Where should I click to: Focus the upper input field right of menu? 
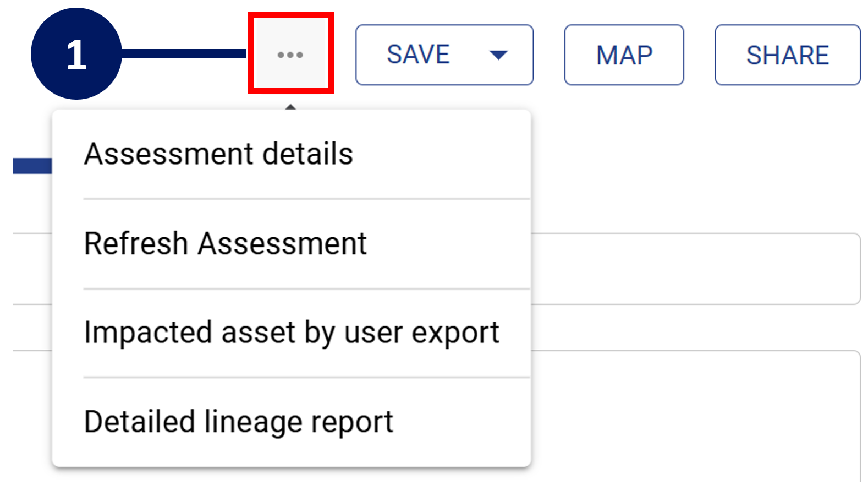point(694,269)
